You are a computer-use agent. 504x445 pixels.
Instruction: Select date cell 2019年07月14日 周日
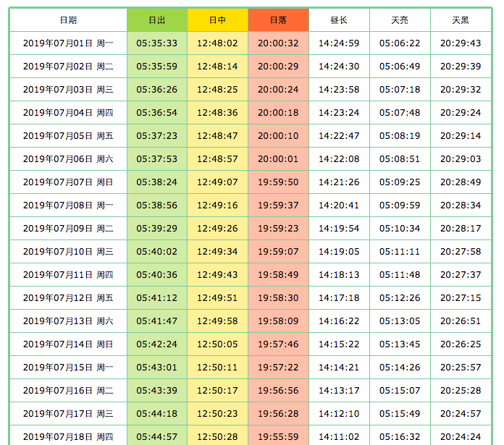(x=68, y=344)
